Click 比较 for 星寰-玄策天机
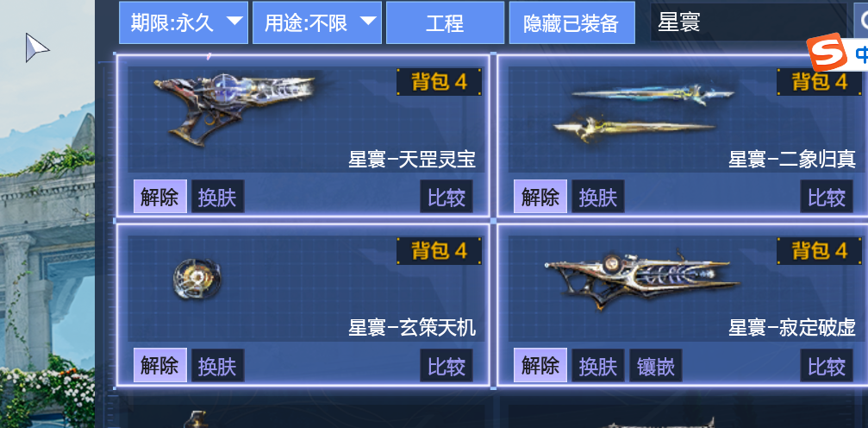The width and height of the screenshot is (868, 428). point(446,365)
